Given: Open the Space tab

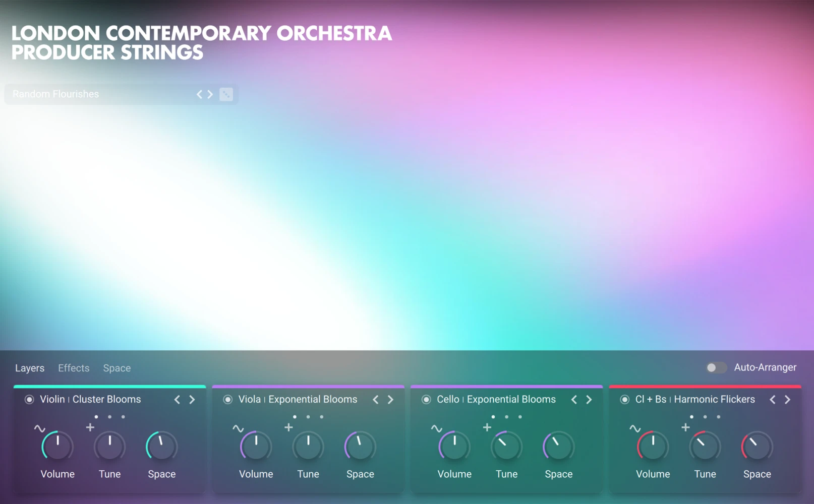Looking at the screenshot, I should [x=117, y=368].
